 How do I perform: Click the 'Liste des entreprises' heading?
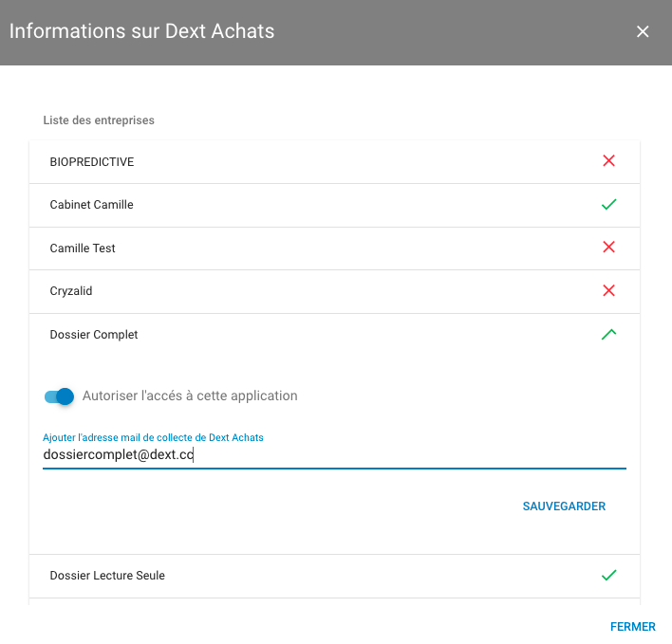pyautogui.click(x=99, y=120)
